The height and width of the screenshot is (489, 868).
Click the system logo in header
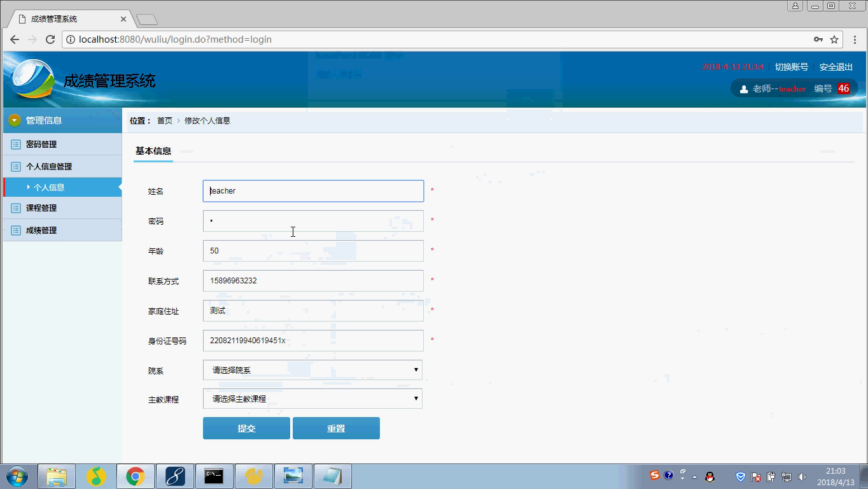point(32,79)
